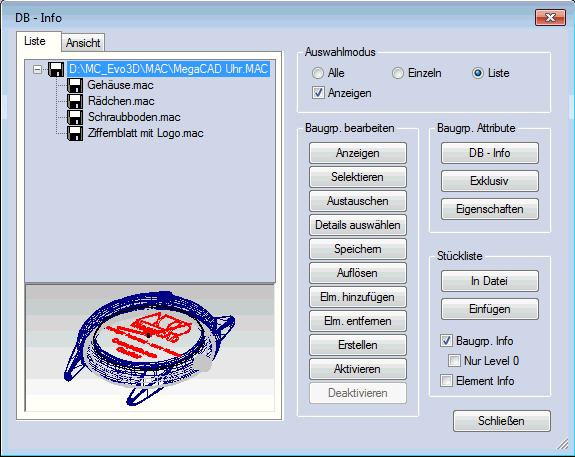
Task: Switch to the Ansicht tab
Action: click(x=83, y=43)
